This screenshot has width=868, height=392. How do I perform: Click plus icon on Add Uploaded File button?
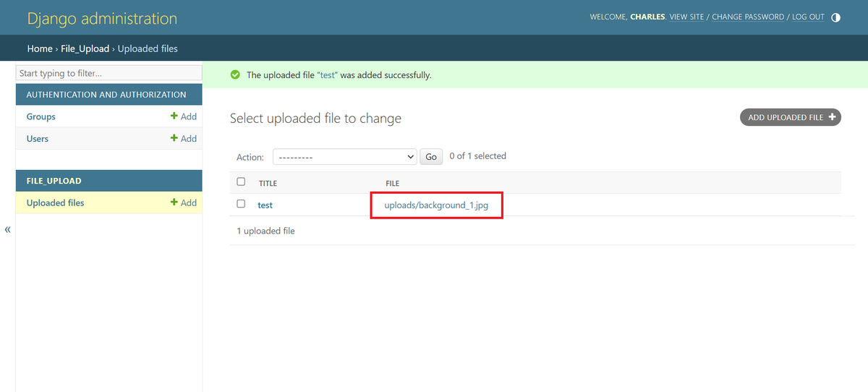coord(832,116)
